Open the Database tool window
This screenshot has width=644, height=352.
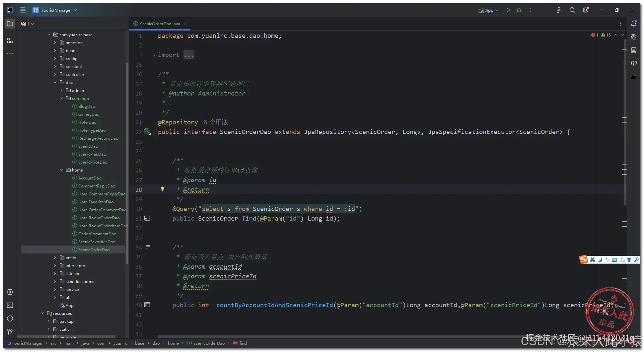(x=633, y=50)
